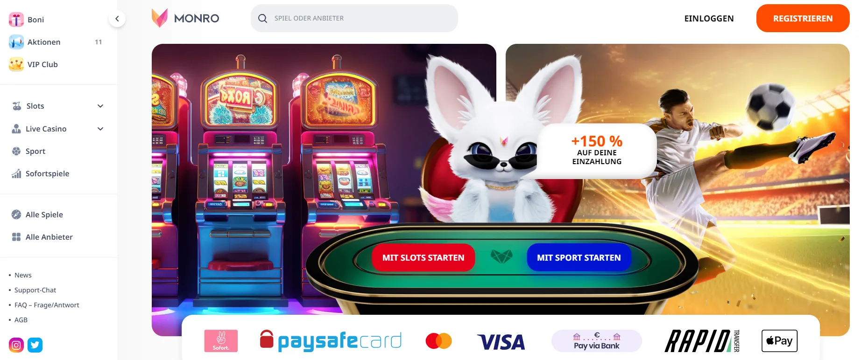This screenshot has width=868, height=360.
Task: Expand the Live Casino submenu chevron
Action: point(100,129)
